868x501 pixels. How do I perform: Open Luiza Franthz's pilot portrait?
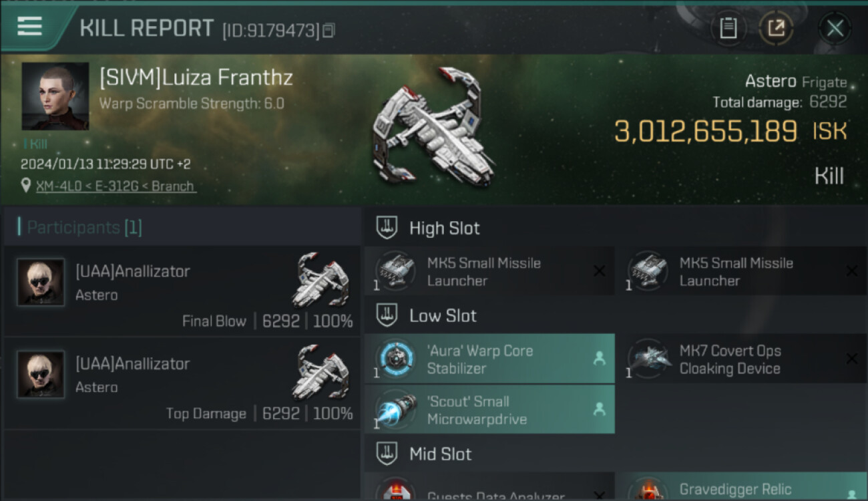(x=55, y=96)
